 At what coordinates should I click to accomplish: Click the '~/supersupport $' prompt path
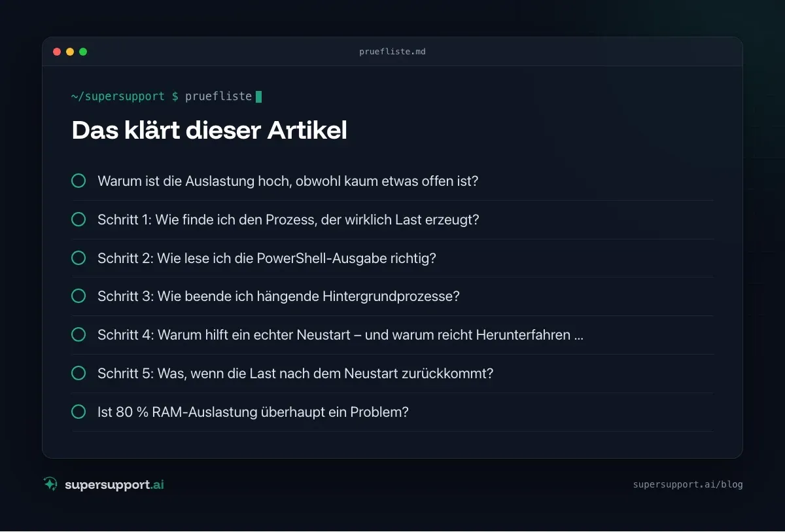click(x=125, y=96)
